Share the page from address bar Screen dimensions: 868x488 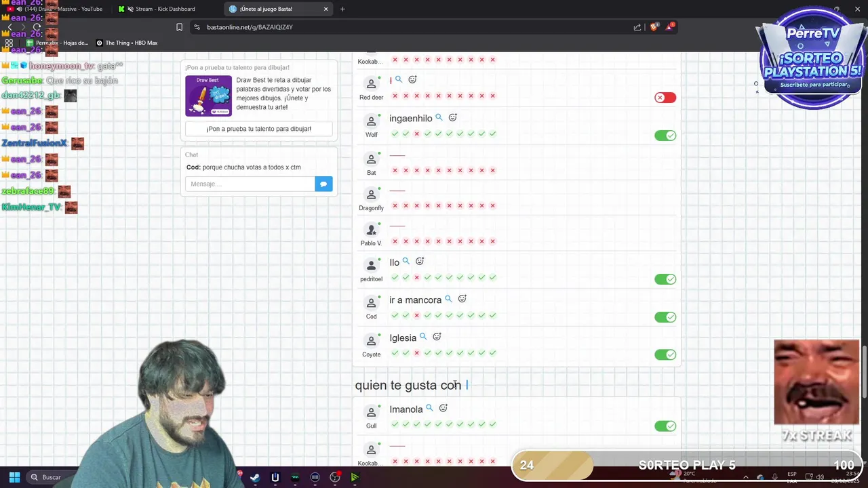637,27
